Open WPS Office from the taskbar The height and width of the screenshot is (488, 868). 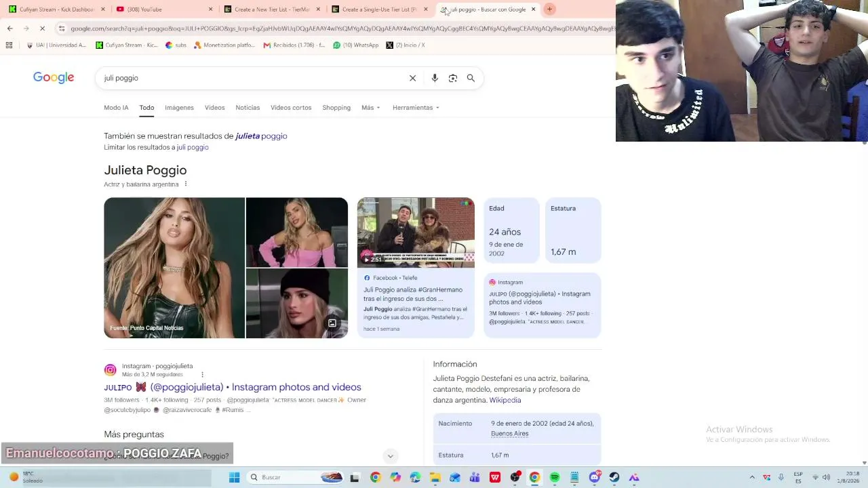[495, 477]
